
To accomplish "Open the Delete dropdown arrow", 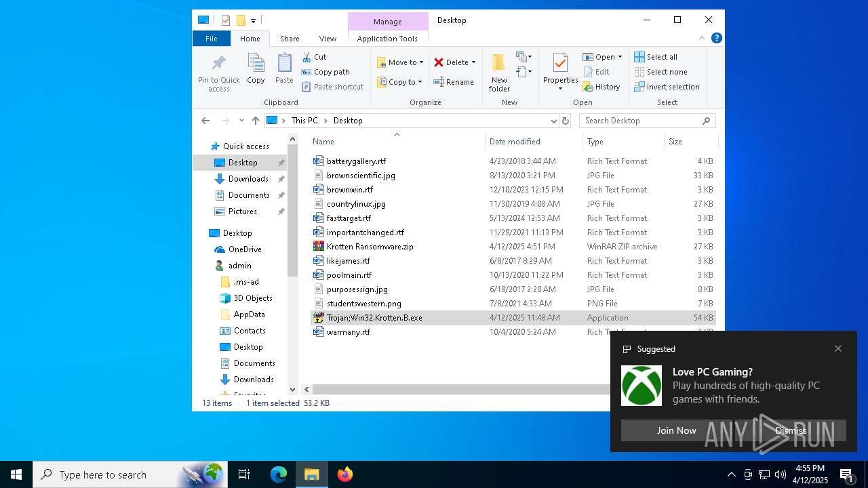I will click(x=473, y=62).
